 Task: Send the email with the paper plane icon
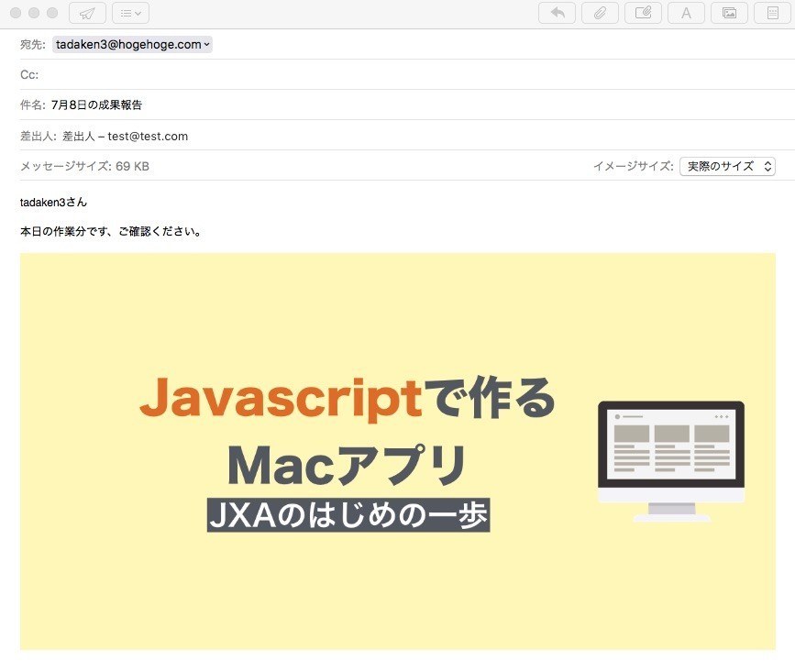click(x=88, y=13)
